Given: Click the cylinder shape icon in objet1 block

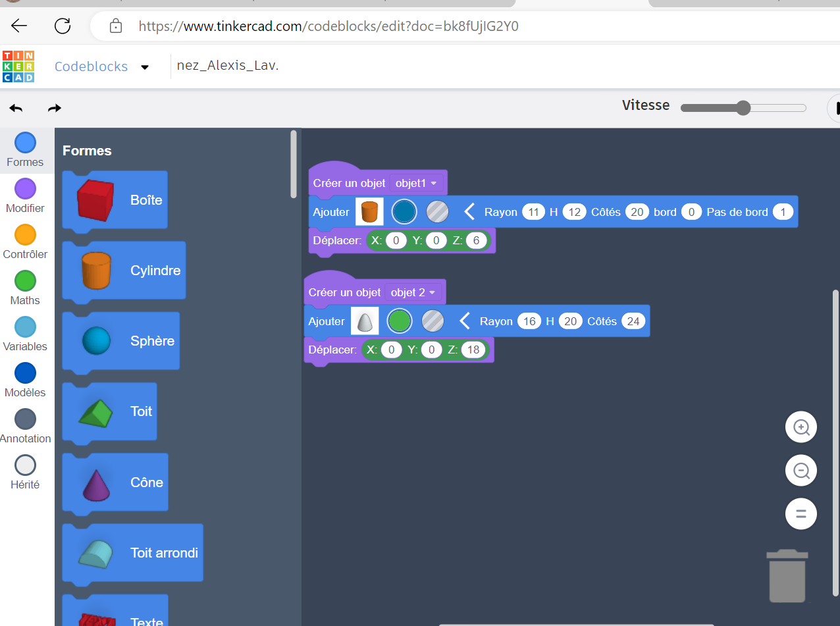Looking at the screenshot, I should point(369,212).
